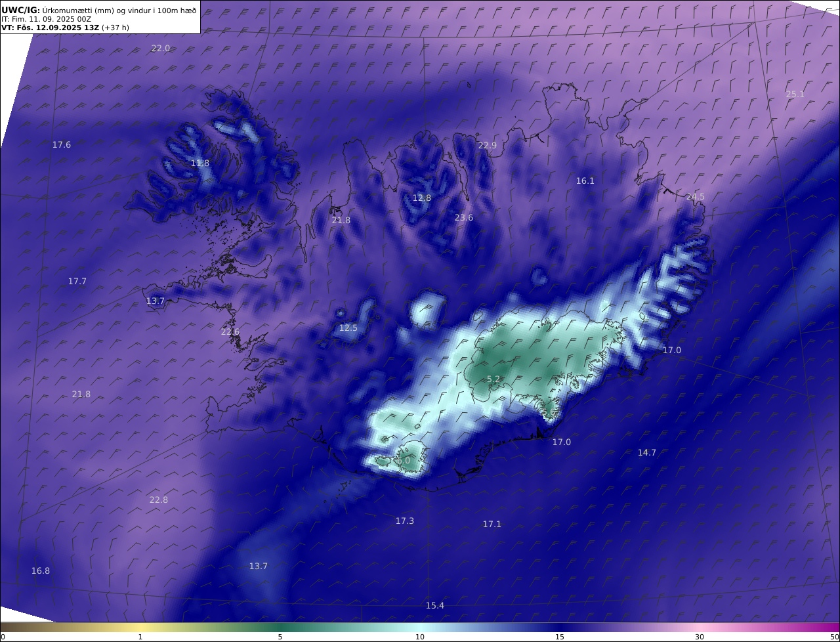Image resolution: width=840 pixels, height=642 pixels.
Task: Click the 12.8 value label
Action: [x=422, y=198]
